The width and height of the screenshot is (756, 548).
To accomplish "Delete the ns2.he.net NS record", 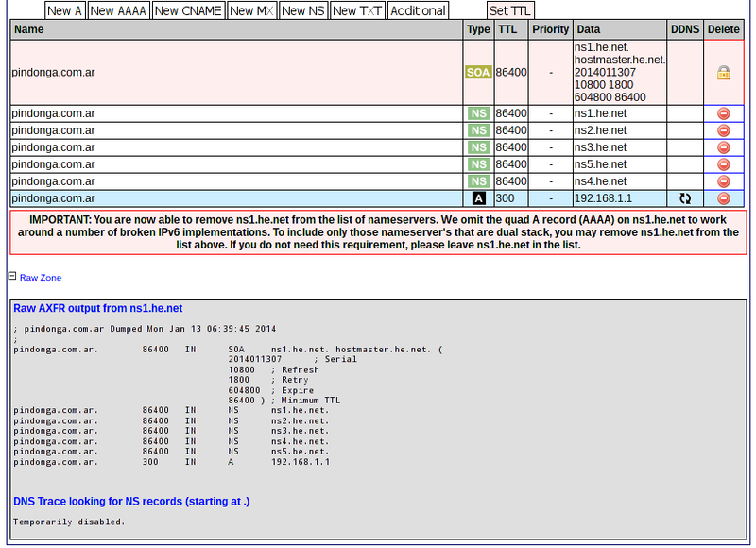I will (724, 130).
